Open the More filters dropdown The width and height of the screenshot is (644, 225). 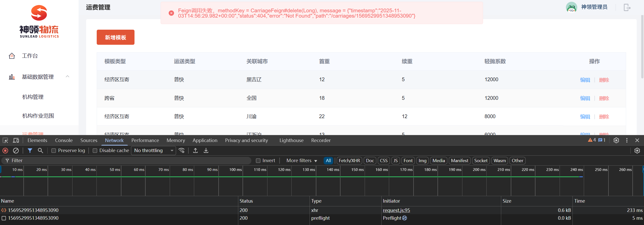pos(301,161)
